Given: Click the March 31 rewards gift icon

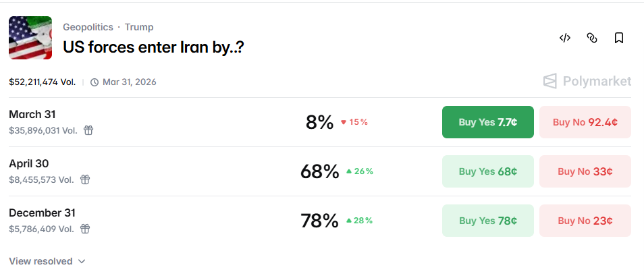Looking at the screenshot, I should click(x=88, y=130).
